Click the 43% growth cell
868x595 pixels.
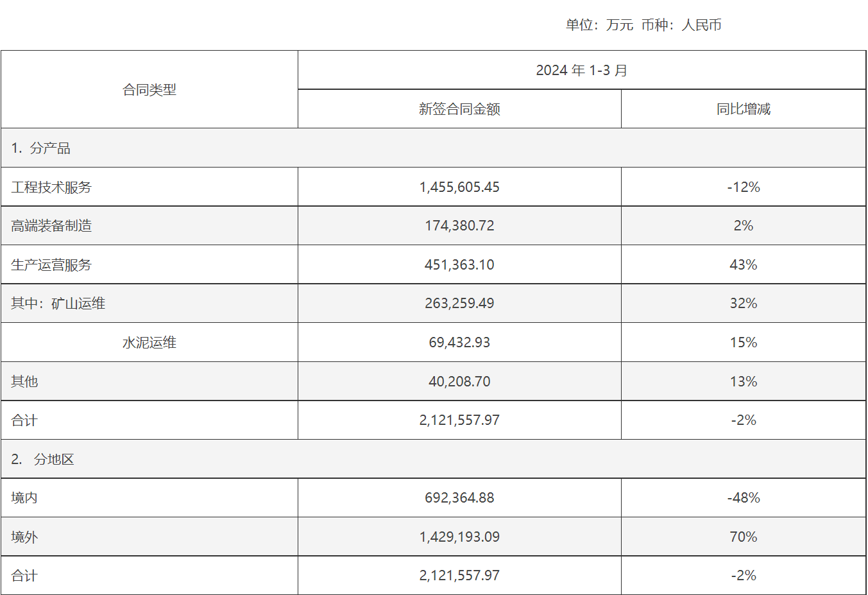click(743, 265)
